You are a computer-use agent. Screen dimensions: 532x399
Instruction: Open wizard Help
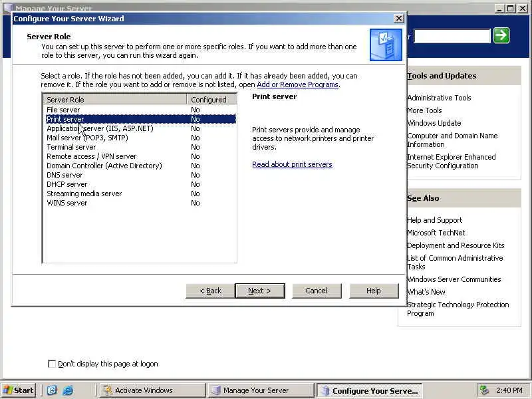tap(374, 291)
